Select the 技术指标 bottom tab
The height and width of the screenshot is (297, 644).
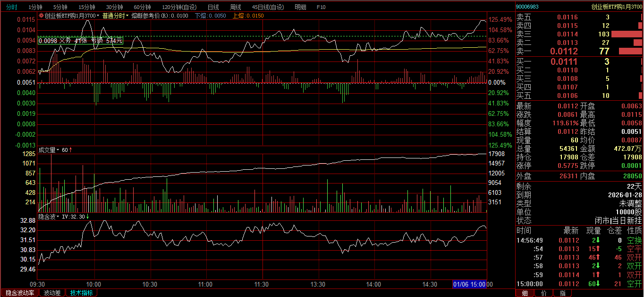pyautogui.click(x=81, y=293)
